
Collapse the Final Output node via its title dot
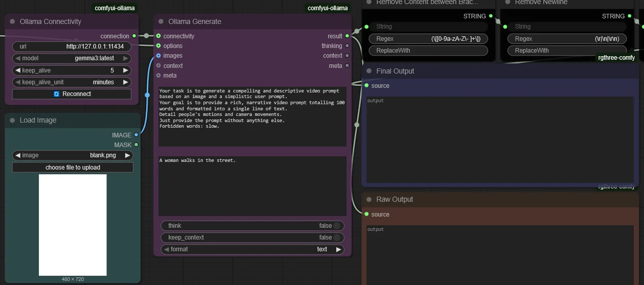[x=369, y=71]
